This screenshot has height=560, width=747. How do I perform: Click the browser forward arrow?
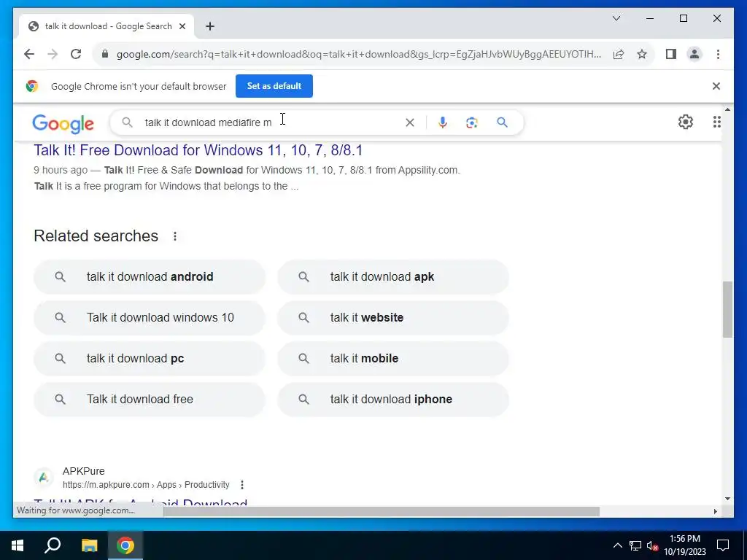[x=53, y=54]
